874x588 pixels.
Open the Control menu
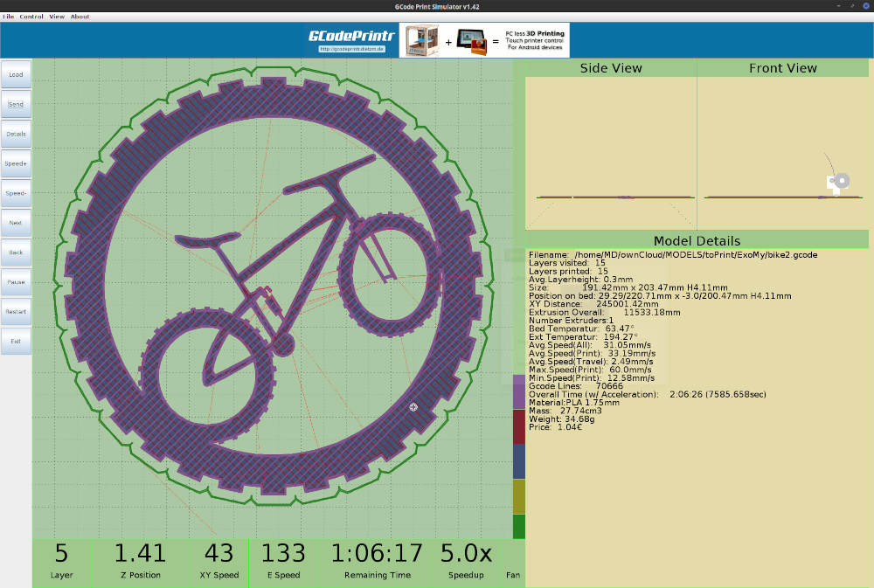32,15
